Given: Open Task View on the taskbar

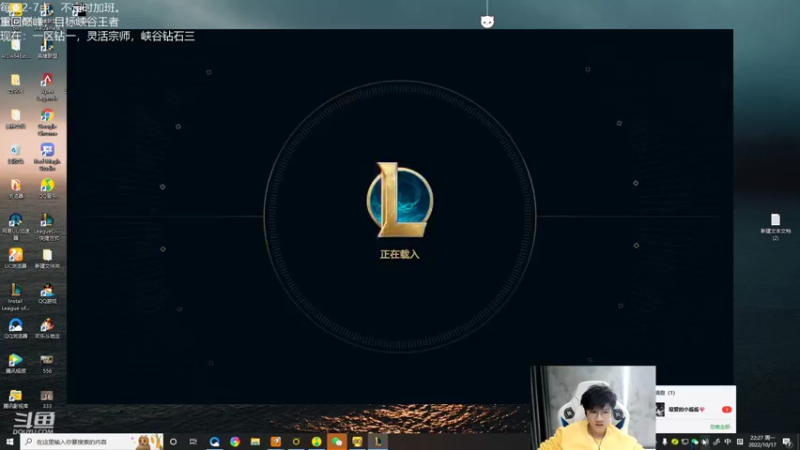Looking at the screenshot, I should (193, 441).
